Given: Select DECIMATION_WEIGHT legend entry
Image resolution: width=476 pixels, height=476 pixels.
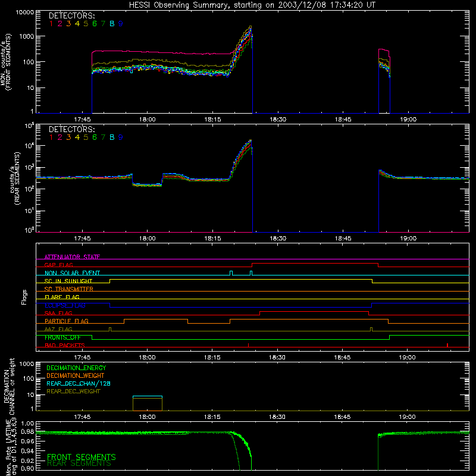Looking at the screenshot, I should tap(76, 375).
